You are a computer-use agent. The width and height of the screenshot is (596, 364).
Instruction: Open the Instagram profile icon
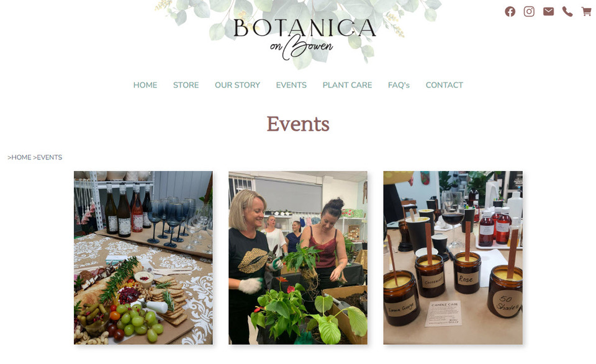click(529, 12)
